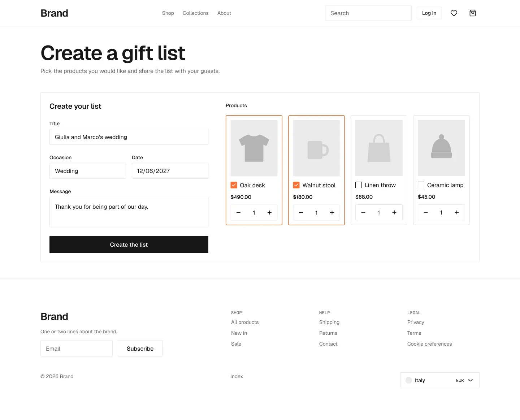Screen dimensions: 520x420
Task: Open the About page in navigation
Action: [224, 13]
